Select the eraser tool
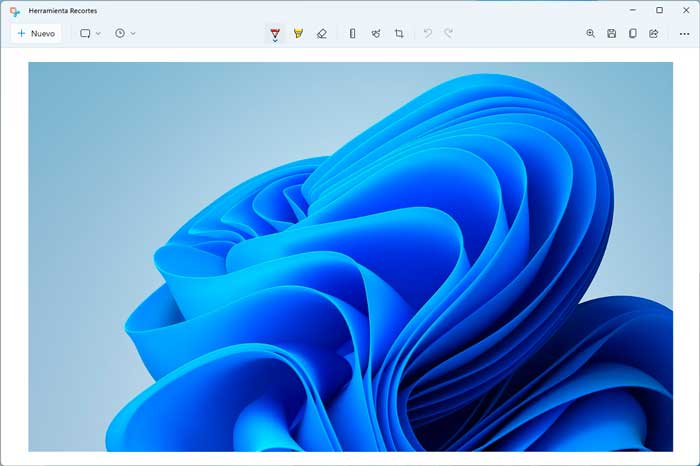Screen dimensions: 700x466 321,33
